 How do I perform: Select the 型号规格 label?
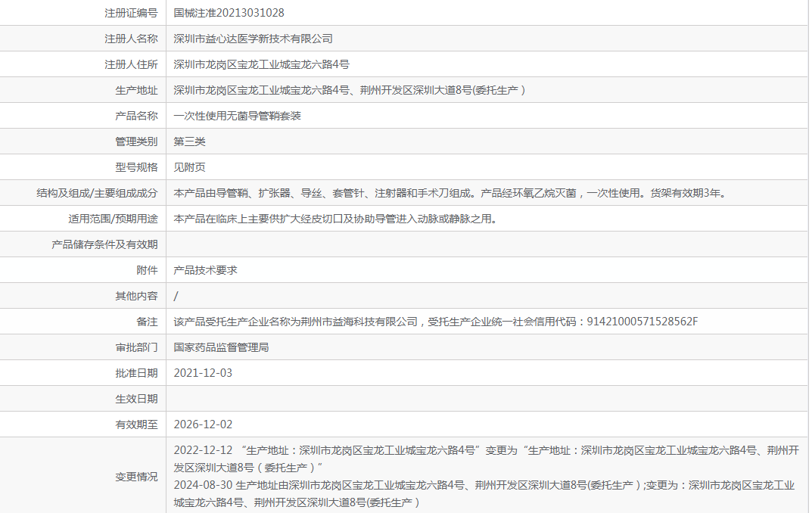tap(136, 167)
